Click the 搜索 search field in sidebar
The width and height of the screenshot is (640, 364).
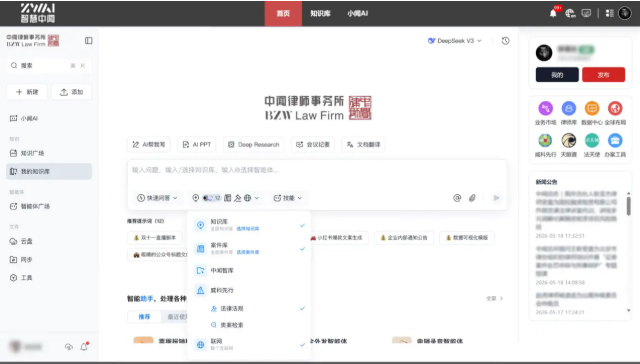click(49, 66)
